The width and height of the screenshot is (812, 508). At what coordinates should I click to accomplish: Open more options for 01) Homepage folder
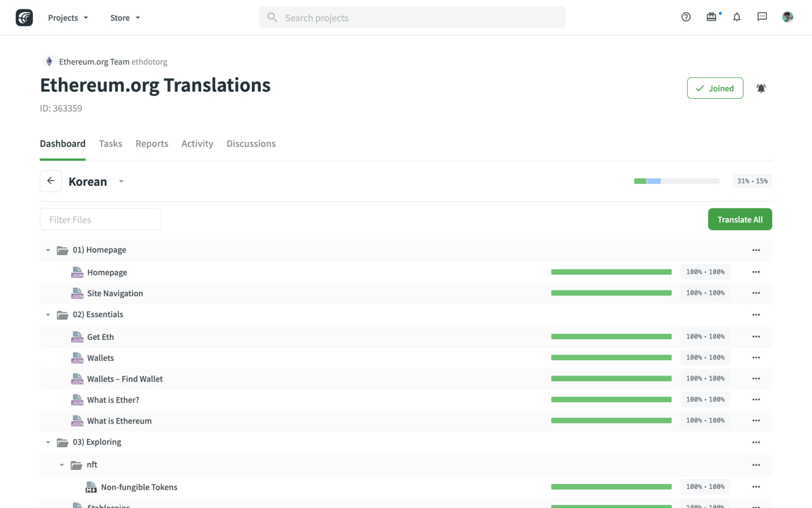pyautogui.click(x=756, y=250)
